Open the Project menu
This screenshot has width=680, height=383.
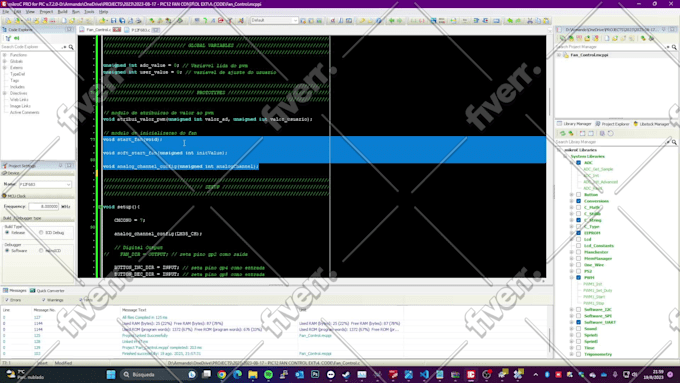(x=46, y=12)
